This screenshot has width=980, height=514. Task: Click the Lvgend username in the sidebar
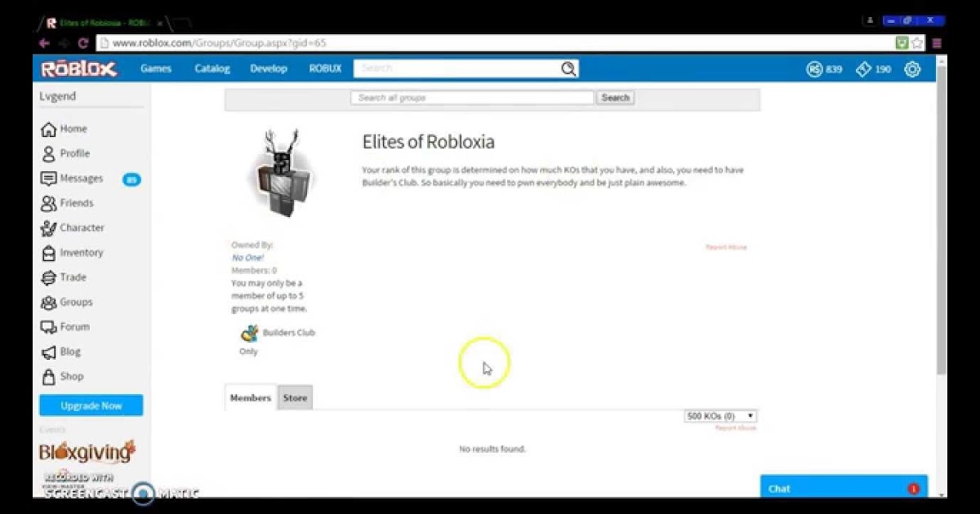coord(58,96)
